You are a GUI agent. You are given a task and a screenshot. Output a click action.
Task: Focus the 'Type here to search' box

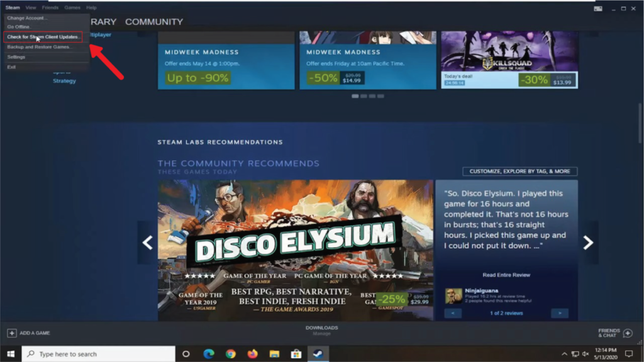pos(99,354)
